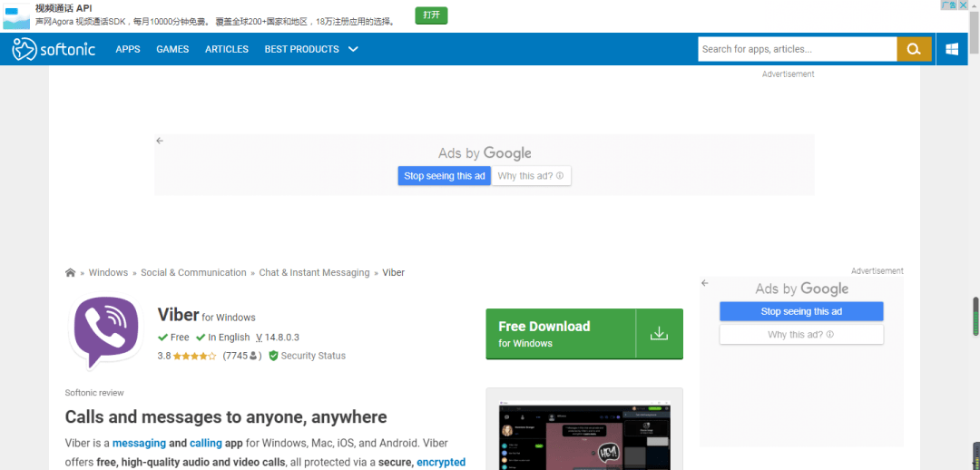Image resolution: width=980 pixels, height=470 pixels.
Task: Open the Games menu
Action: coord(172,49)
